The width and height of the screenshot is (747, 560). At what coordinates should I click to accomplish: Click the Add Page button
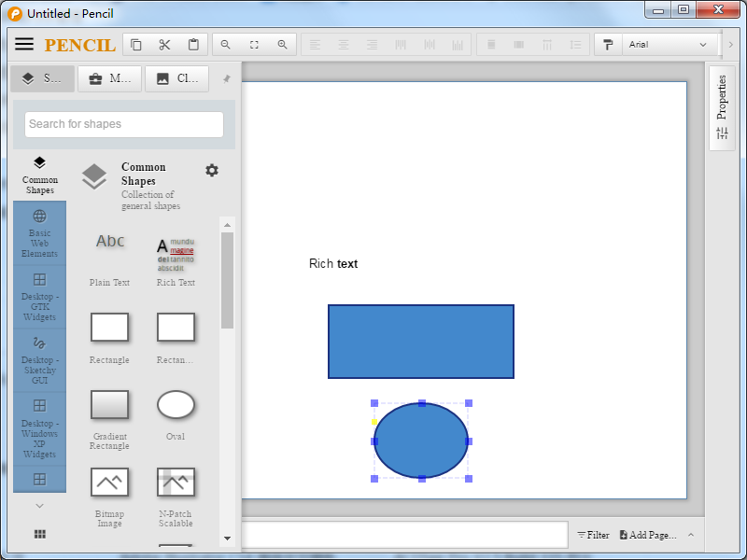click(x=647, y=535)
